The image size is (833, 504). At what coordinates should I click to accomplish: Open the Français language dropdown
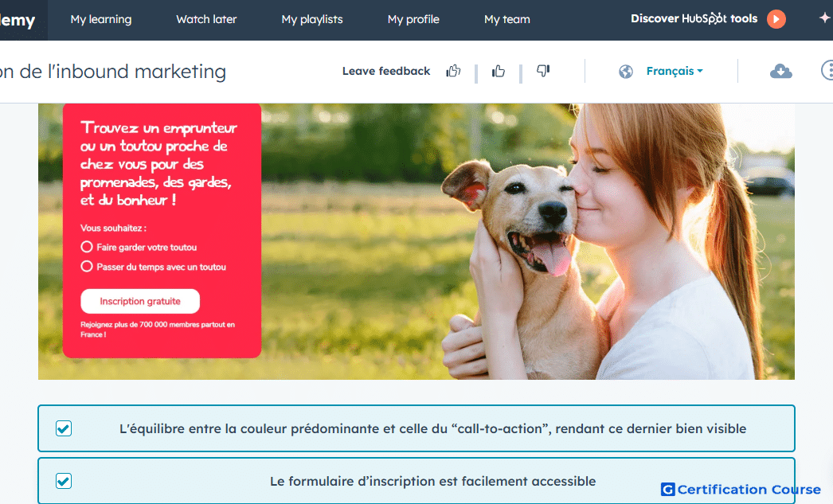[x=675, y=71]
